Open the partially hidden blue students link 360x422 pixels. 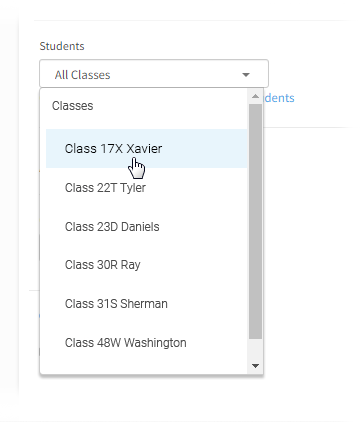tap(279, 98)
